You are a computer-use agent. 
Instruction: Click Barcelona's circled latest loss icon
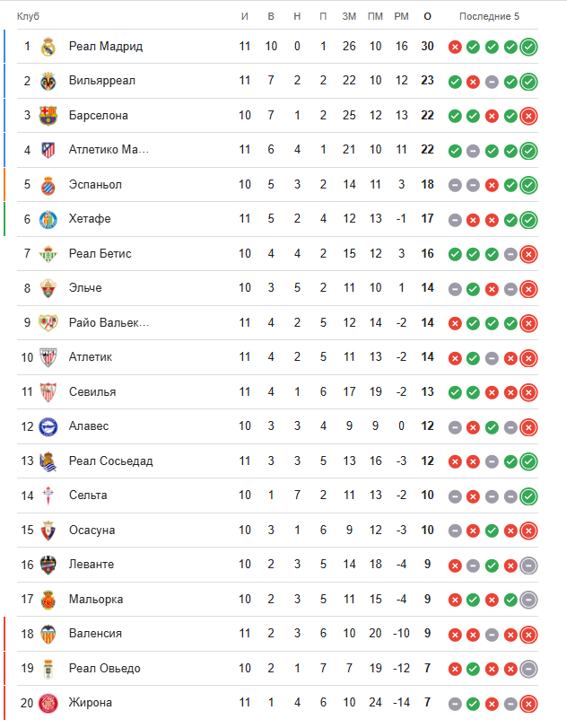[x=528, y=116]
